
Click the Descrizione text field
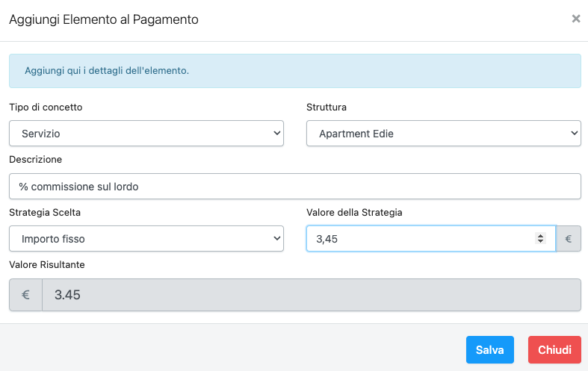294,187
